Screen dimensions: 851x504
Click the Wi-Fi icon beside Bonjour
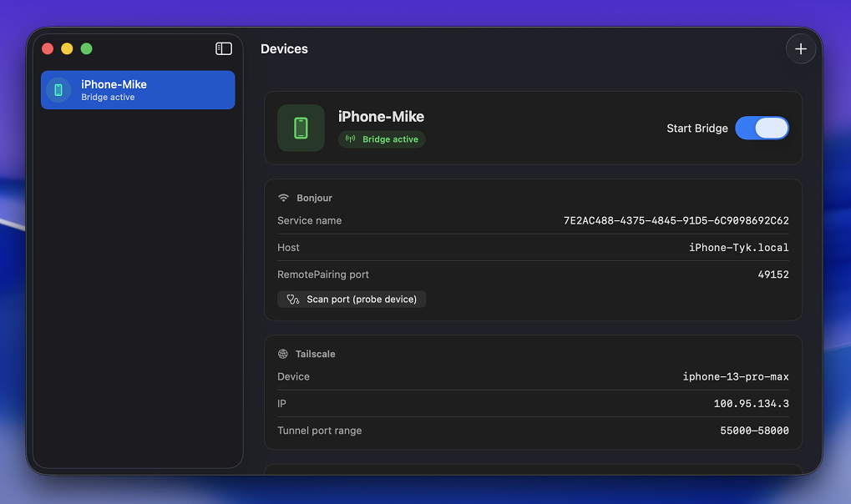point(283,198)
